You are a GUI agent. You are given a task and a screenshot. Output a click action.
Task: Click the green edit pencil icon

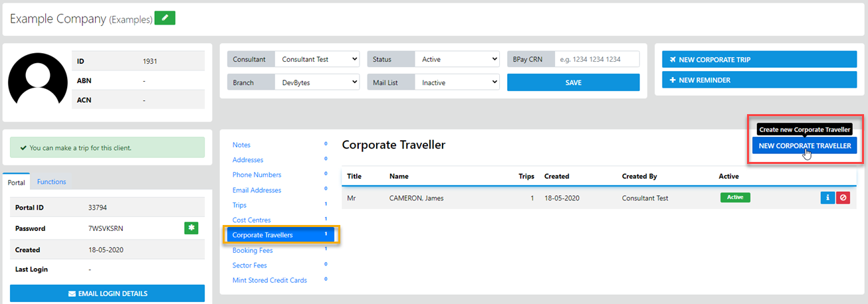[x=165, y=18]
